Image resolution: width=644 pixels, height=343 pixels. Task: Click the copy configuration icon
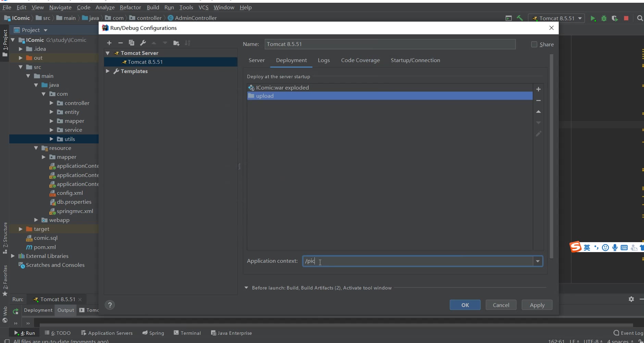click(132, 43)
